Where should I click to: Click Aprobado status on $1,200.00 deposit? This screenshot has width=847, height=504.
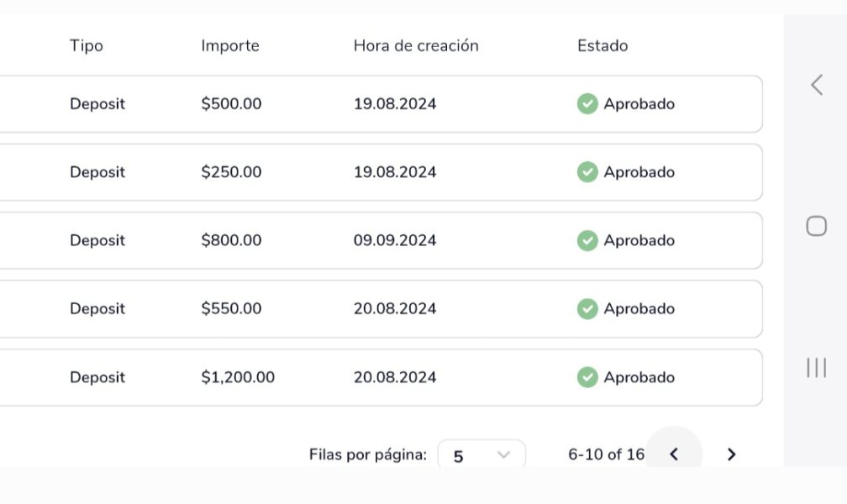tap(639, 377)
